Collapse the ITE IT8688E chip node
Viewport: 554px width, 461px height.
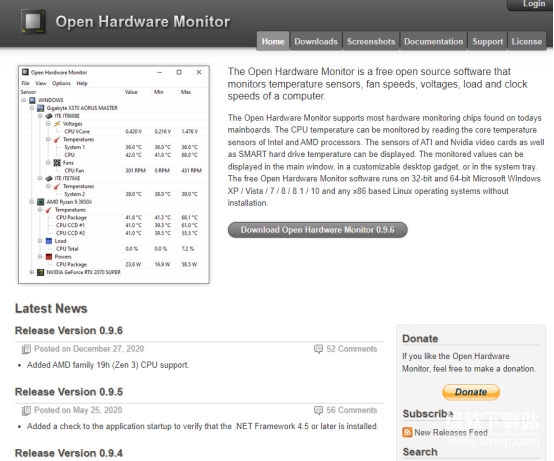[x=40, y=116]
